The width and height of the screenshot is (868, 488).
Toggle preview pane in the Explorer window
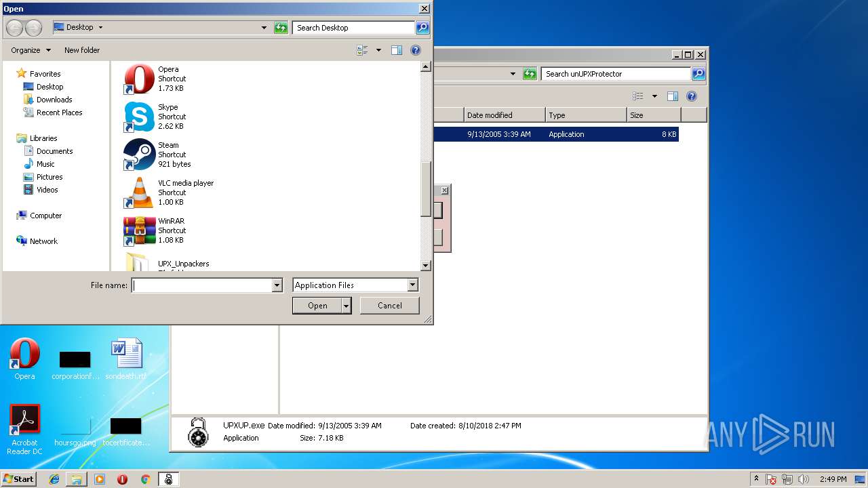click(x=673, y=96)
